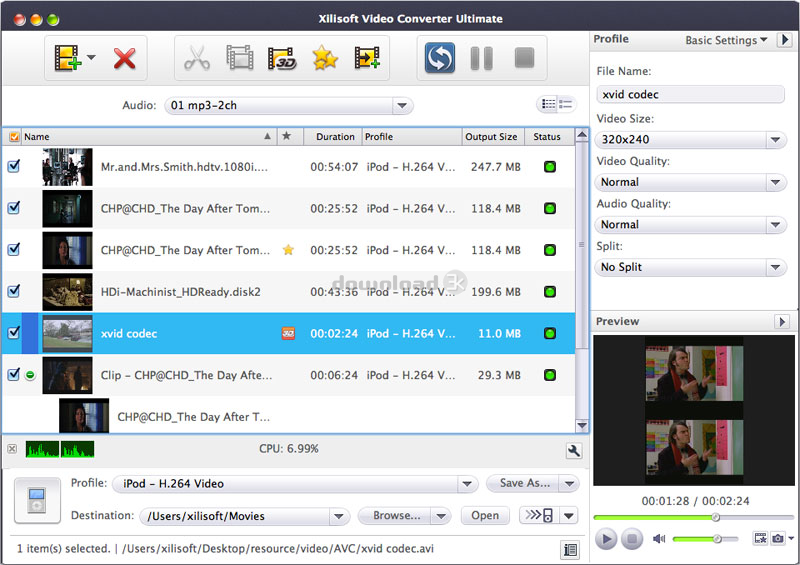Click the star on CHP@CHD_The Day After Tom row
The width and height of the screenshot is (800, 565).
coord(288,250)
